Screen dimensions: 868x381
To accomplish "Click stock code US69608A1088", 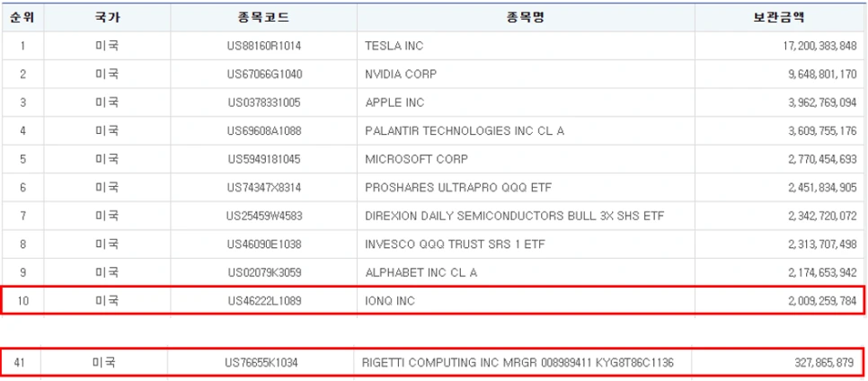I will point(264,131).
